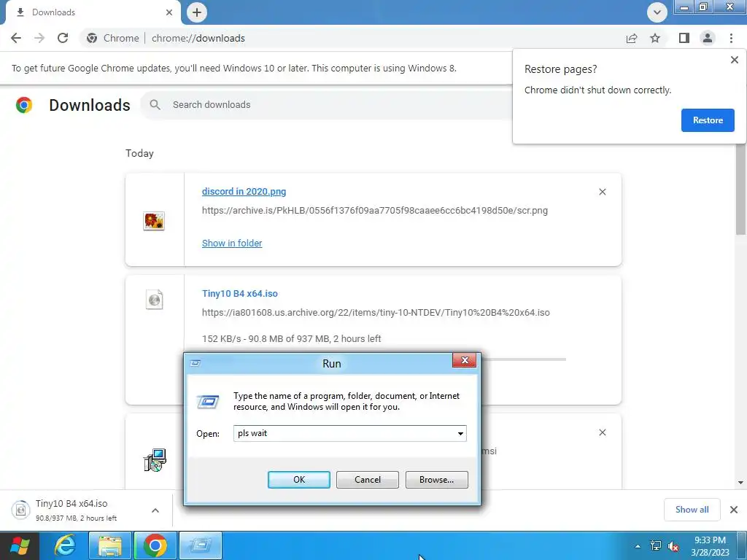Click the Run dialog title bar icon

(x=196, y=363)
